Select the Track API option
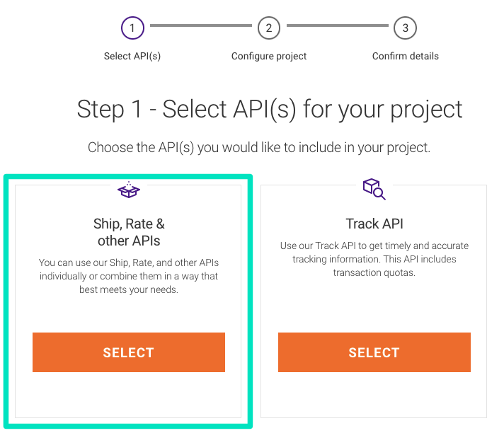This screenshot has width=504, height=433. pos(374,352)
